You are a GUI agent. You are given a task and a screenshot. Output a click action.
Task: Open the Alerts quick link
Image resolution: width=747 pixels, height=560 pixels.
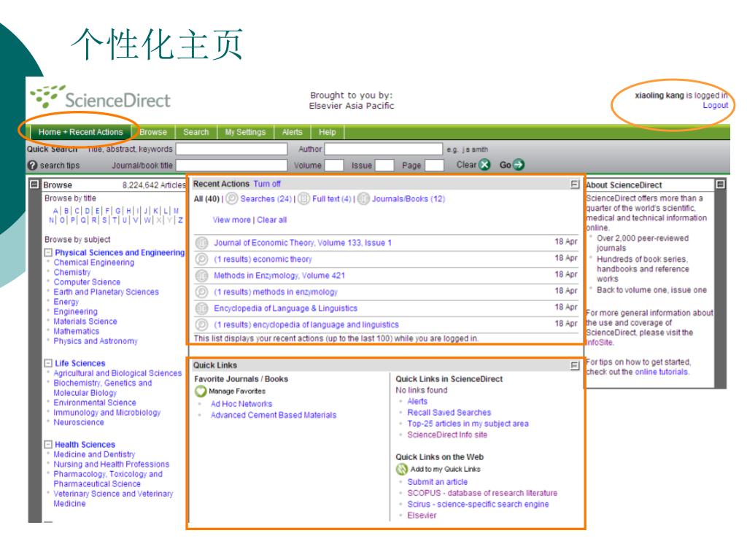417,402
